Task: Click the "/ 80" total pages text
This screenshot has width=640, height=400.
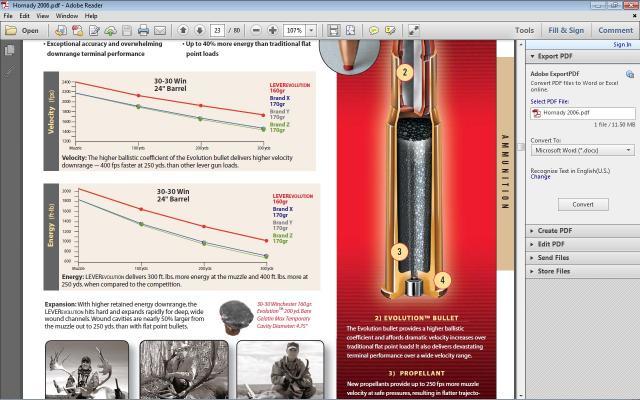Action: [x=234, y=31]
